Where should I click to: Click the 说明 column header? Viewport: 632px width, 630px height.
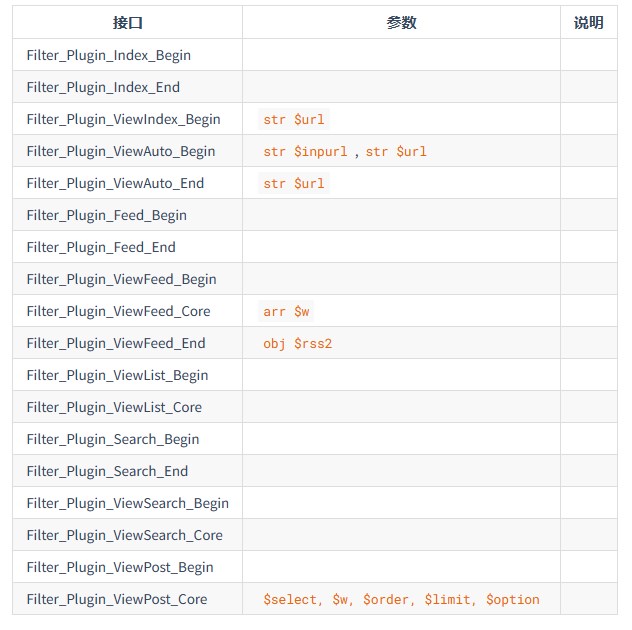tap(588, 23)
